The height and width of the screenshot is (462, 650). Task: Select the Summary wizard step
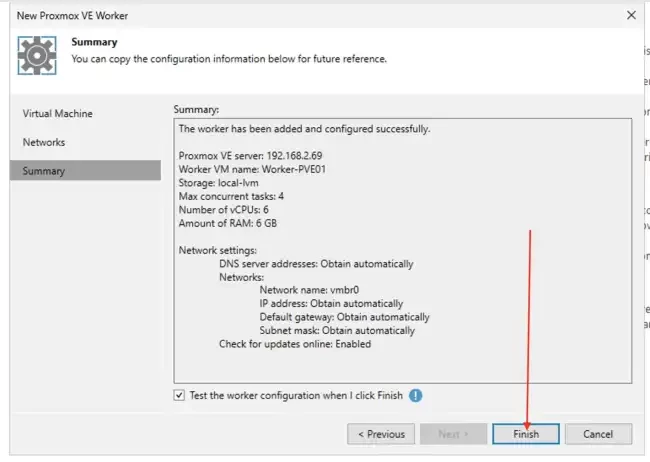85,170
